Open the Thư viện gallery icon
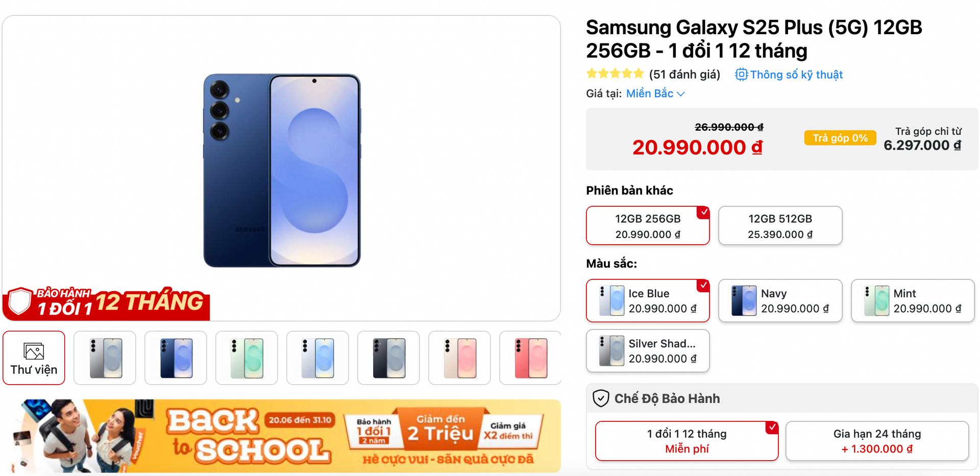Viewport: 980px width, 476px height. [x=34, y=352]
